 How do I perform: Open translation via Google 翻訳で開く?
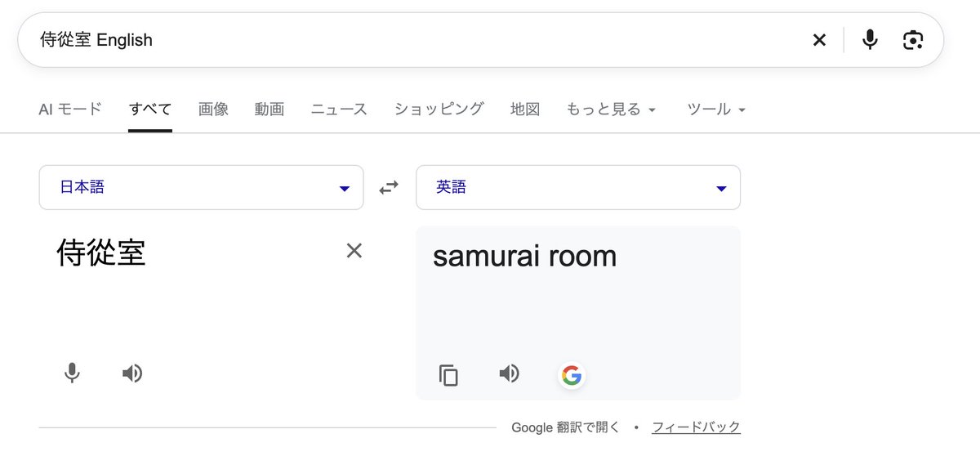click(565, 427)
